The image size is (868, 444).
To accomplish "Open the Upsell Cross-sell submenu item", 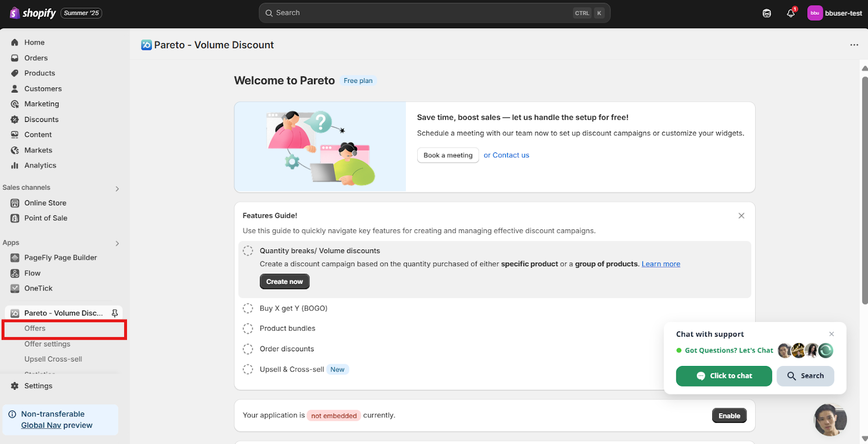I will tap(53, 359).
